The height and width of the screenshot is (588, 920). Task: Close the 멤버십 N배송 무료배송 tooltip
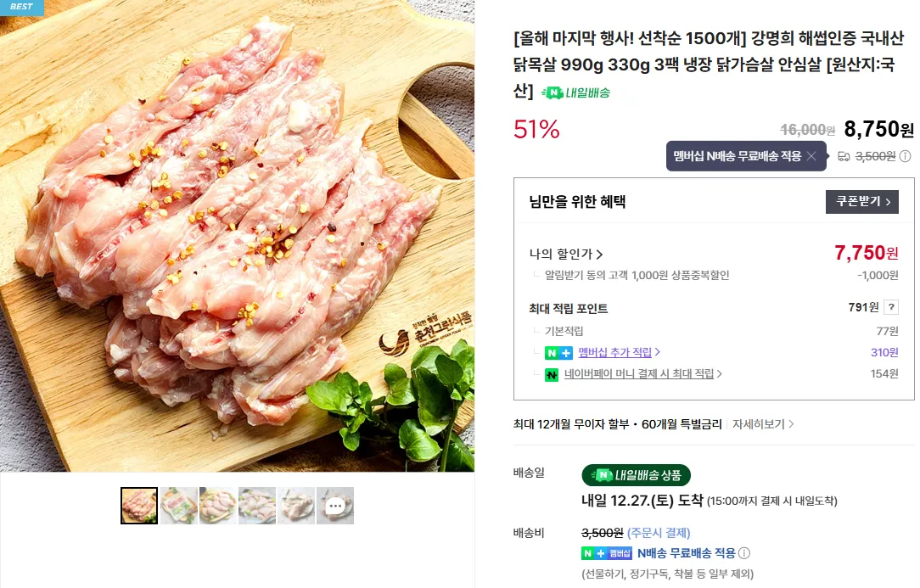pyautogui.click(x=811, y=156)
